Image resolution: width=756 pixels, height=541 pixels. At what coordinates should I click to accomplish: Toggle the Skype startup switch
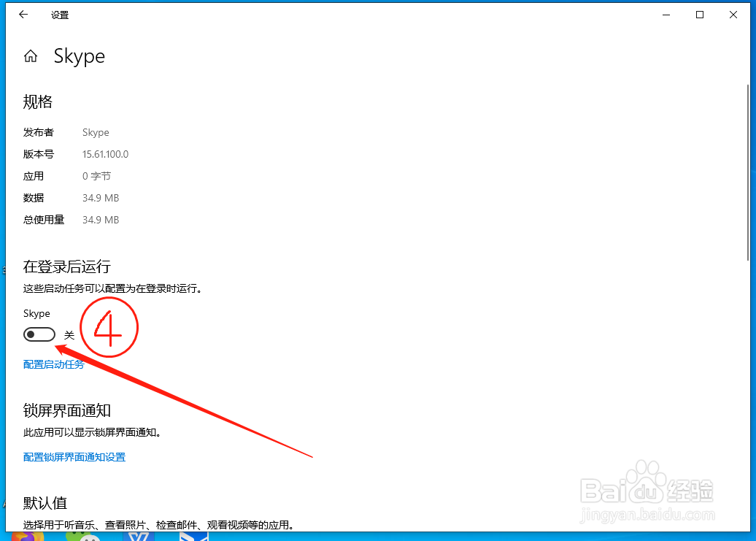39,334
